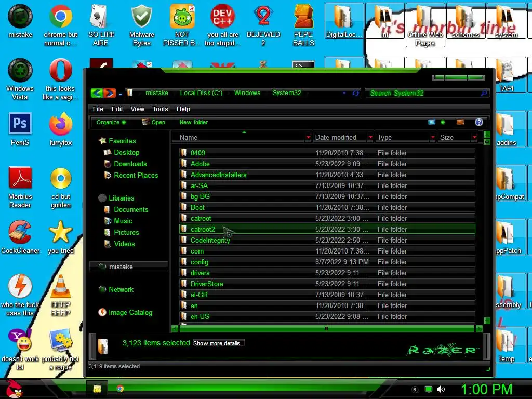532x399 pixels.
Task: Select the en-US folder row
Action: 327,316
